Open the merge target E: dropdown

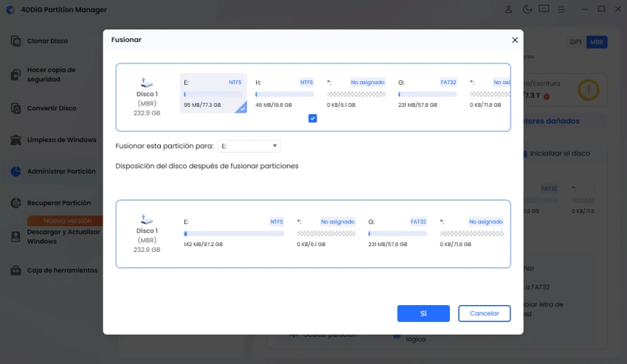click(249, 146)
